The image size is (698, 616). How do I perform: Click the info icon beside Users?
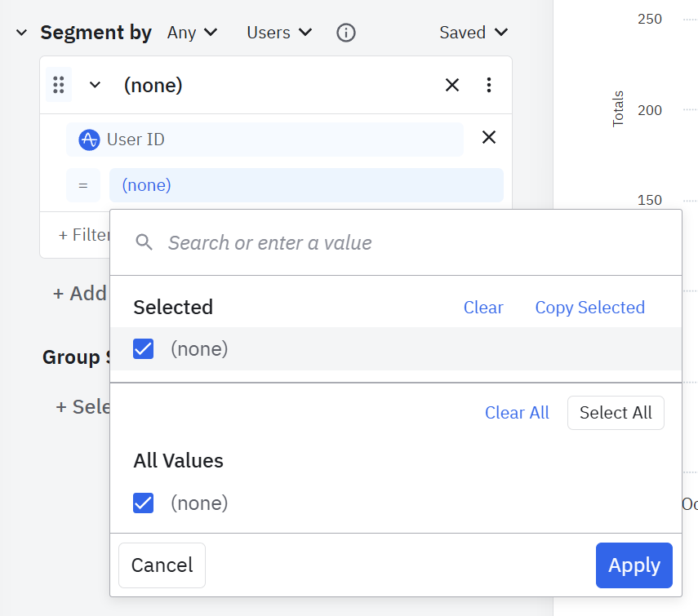(346, 33)
